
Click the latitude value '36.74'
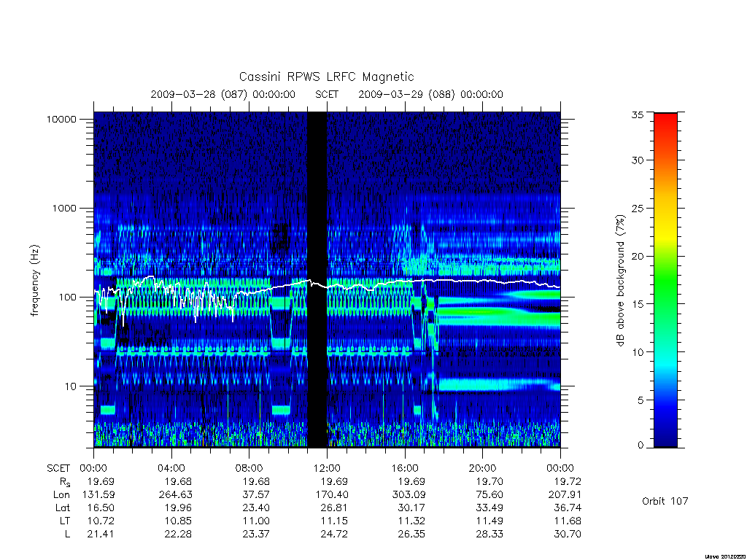click(x=568, y=507)
